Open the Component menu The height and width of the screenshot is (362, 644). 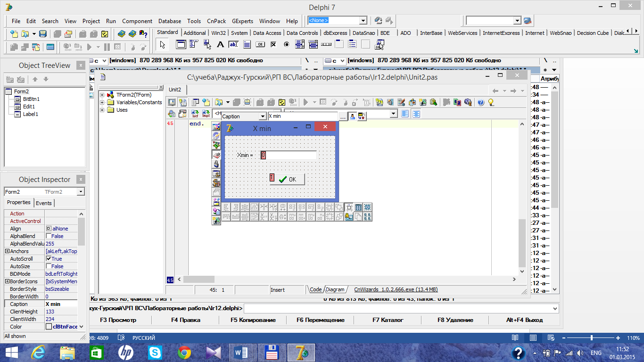(x=137, y=21)
